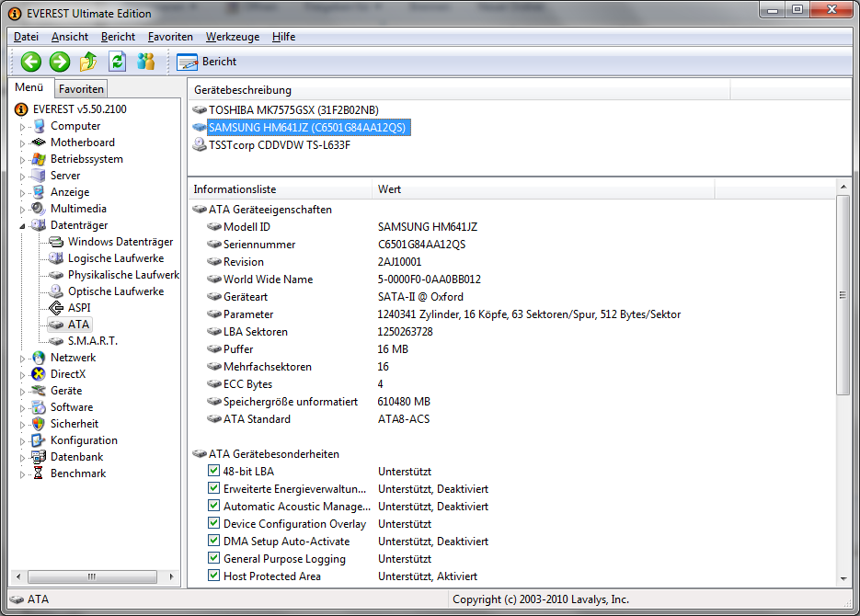Viewport: 860px width, 616px height.
Task: Click the user management people icon
Action: pyautogui.click(x=146, y=62)
